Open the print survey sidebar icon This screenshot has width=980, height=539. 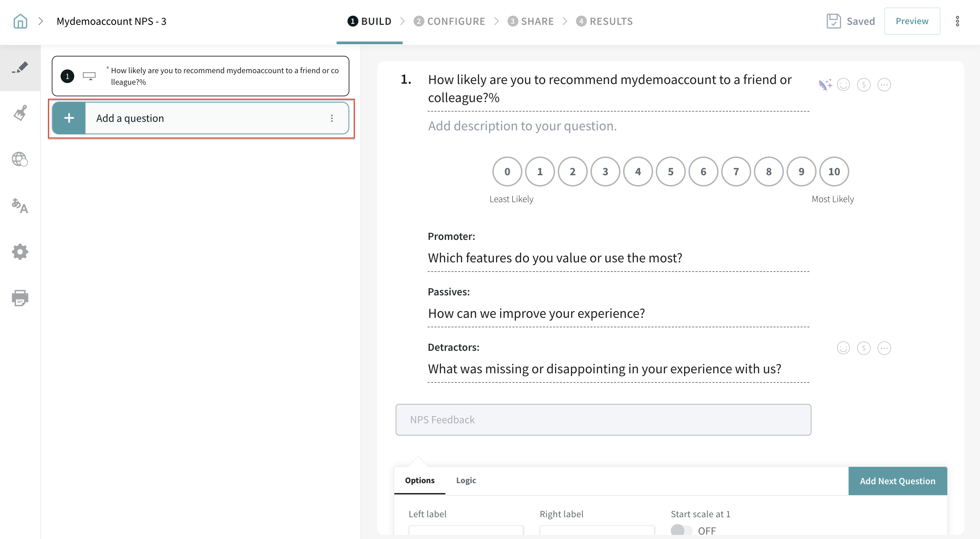pos(20,298)
